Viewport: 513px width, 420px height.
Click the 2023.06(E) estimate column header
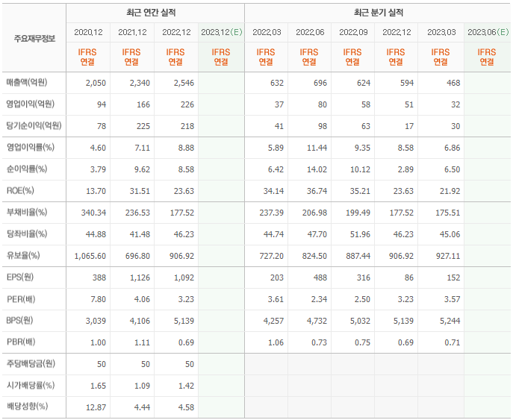[x=488, y=32]
